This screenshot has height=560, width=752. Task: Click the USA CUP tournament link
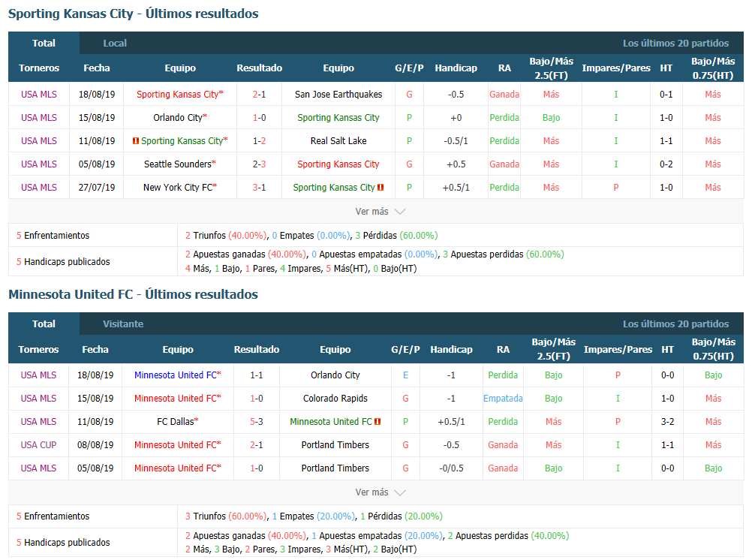pyautogui.click(x=38, y=445)
